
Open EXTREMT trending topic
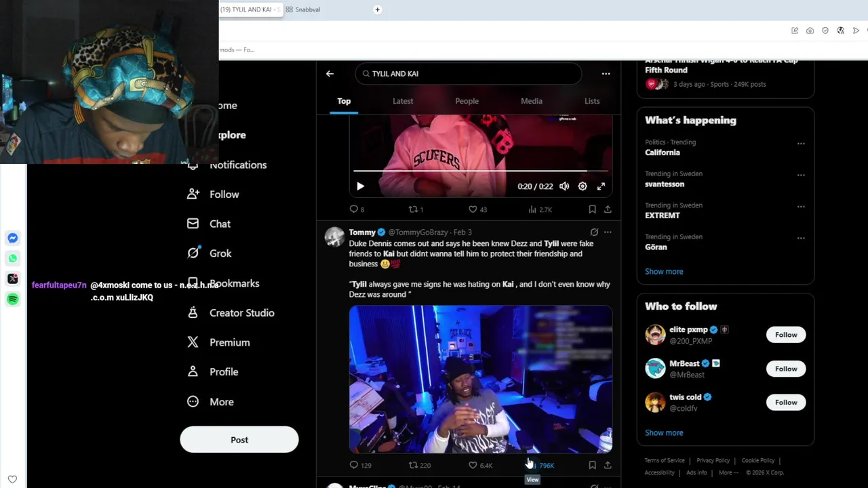point(663,216)
